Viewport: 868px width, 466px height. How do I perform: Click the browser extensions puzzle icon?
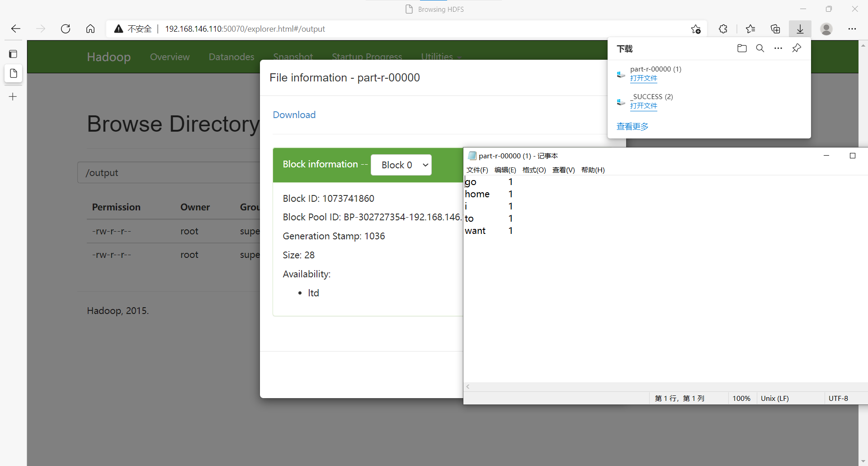pyautogui.click(x=723, y=29)
